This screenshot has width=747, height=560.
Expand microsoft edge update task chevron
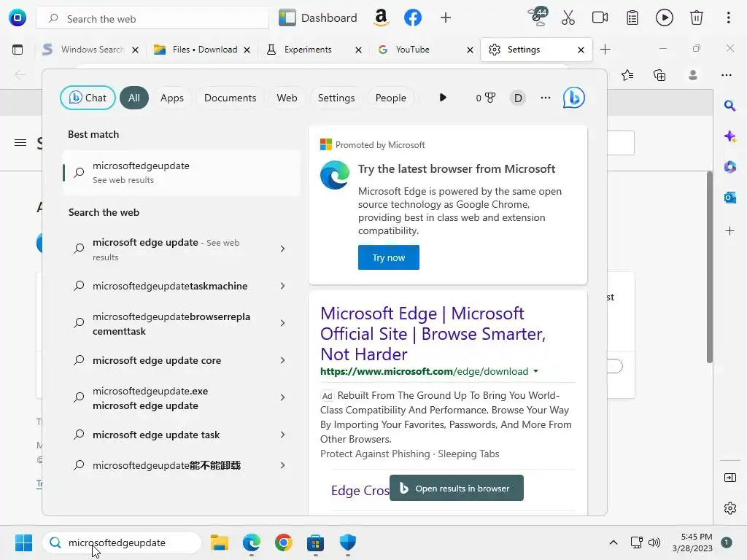282,435
